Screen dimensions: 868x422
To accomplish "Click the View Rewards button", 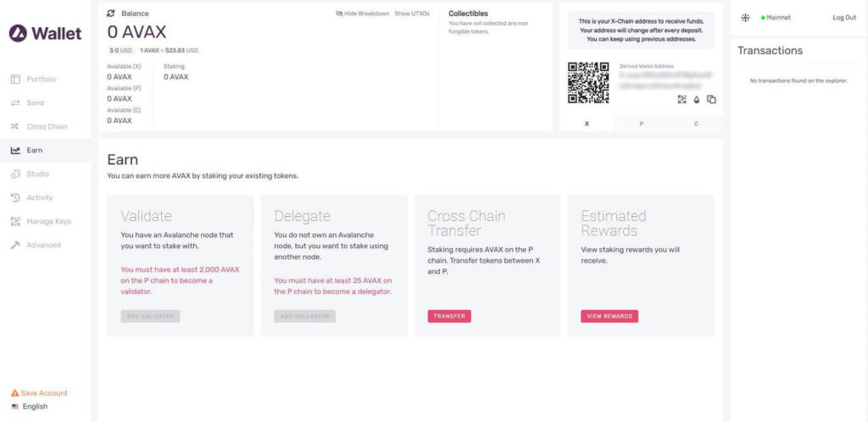I will pyautogui.click(x=609, y=316).
